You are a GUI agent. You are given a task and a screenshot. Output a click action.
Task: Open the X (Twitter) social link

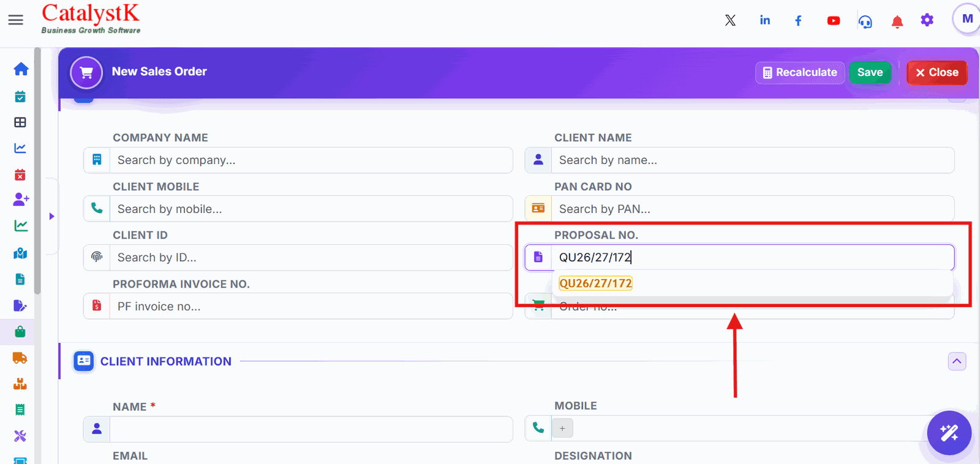coord(730,20)
